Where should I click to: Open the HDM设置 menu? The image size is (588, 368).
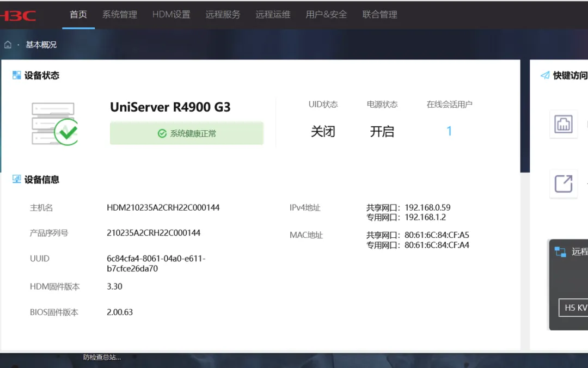pyautogui.click(x=171, y=15)
